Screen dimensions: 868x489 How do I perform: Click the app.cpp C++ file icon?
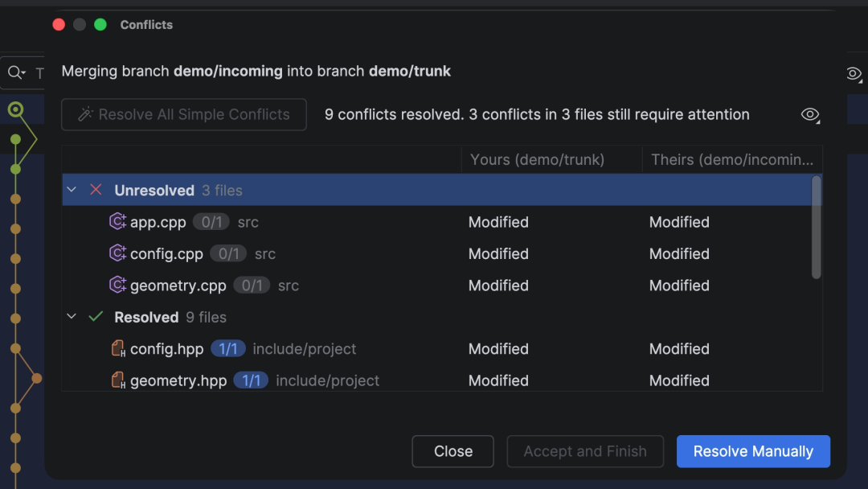[x=117, y=221]
